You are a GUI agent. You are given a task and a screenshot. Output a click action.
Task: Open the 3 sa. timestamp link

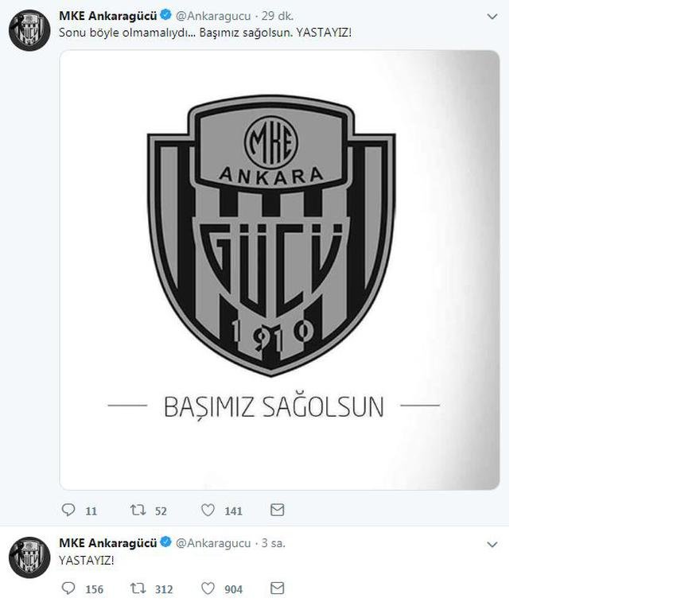pos(273,543)
